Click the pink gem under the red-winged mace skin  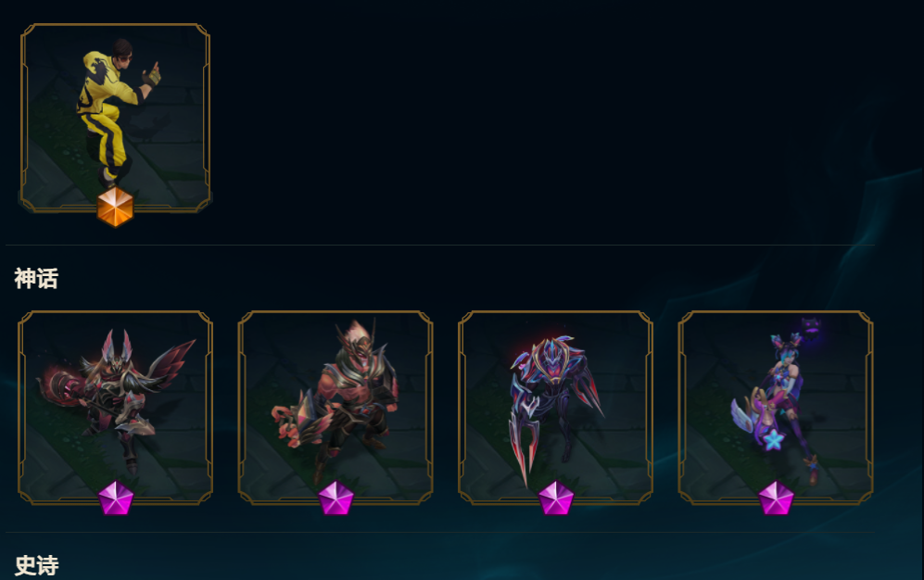tap(116, 498)
